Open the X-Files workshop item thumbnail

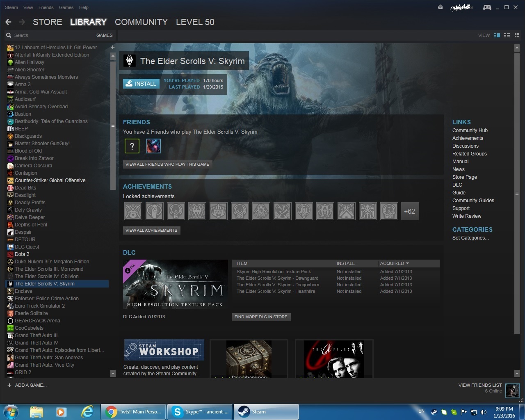334,359
